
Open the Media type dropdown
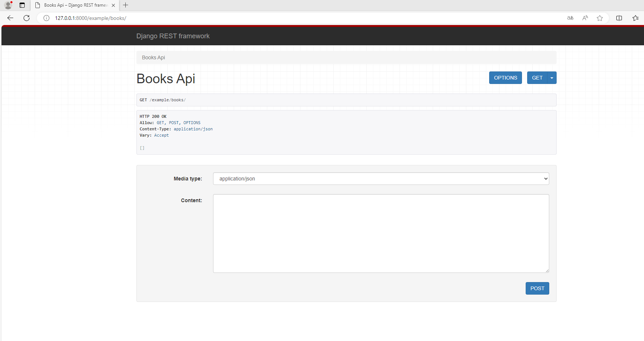[x=381, y=179]
